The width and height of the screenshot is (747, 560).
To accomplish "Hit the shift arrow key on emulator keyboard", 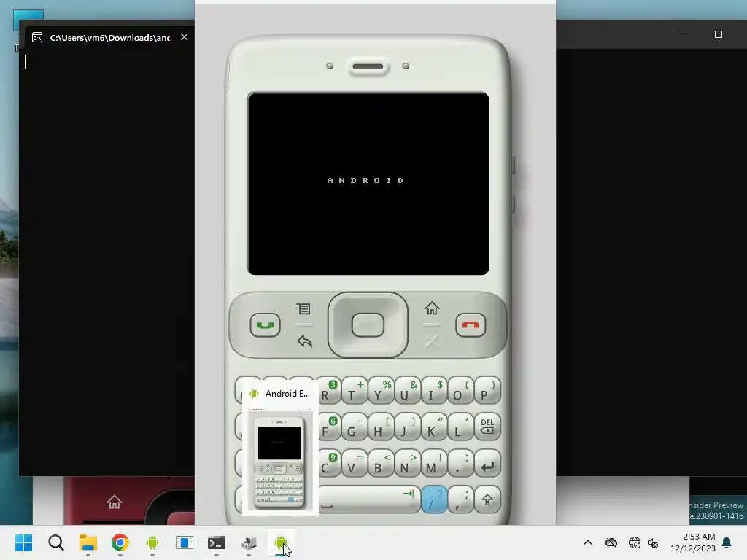I will tap(487, 499).
